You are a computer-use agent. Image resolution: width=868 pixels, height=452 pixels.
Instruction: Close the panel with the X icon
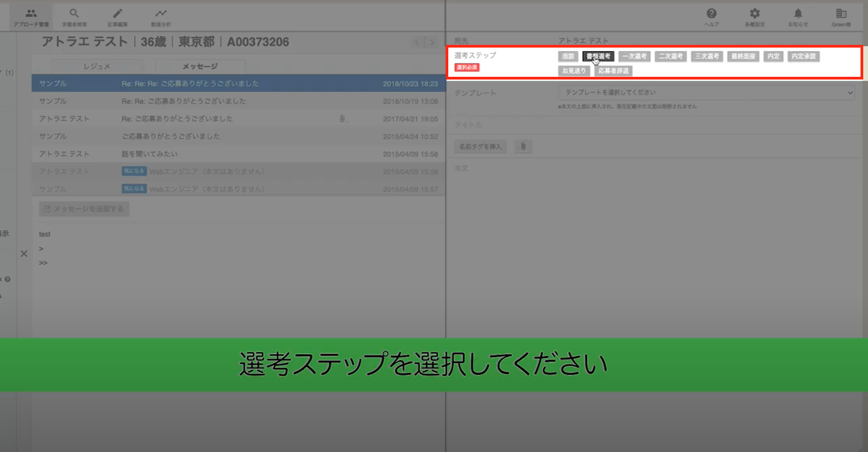[x=24, y=254]
